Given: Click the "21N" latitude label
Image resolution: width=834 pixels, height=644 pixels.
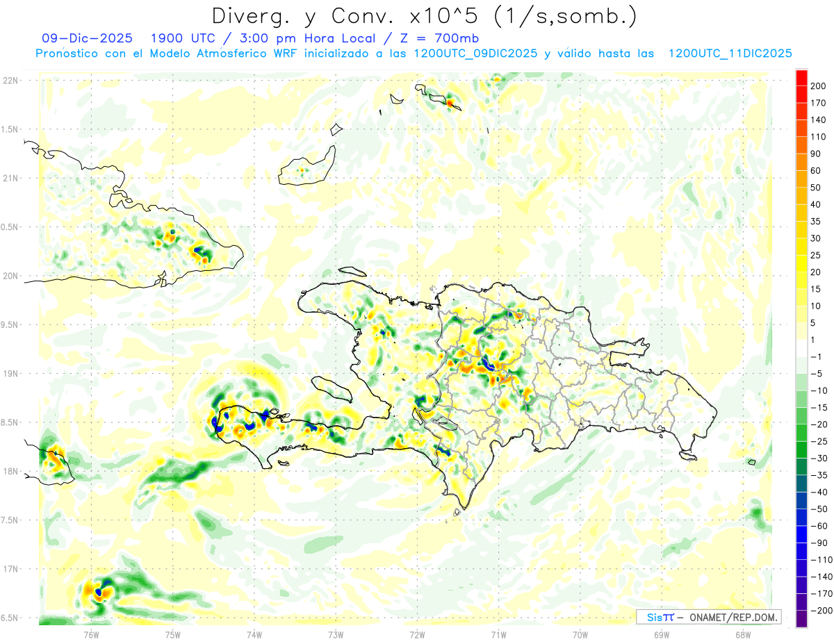Looking at the screenshot, I should pyautogui.click(x=10, y=178).
